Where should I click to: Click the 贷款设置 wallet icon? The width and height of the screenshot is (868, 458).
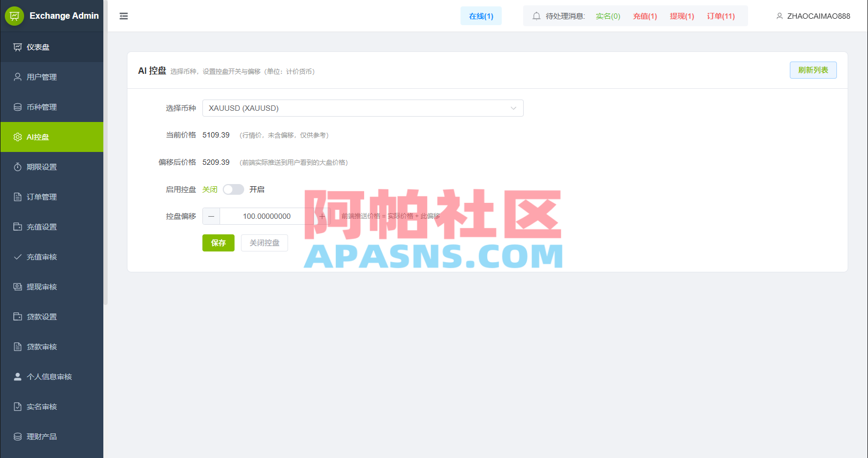18,317
